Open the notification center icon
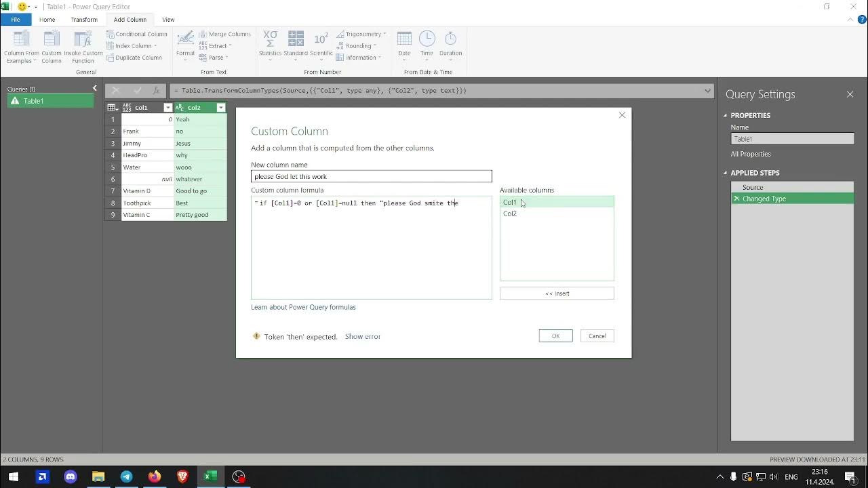Viewport: 868px width, 488px height. point(850,477)
